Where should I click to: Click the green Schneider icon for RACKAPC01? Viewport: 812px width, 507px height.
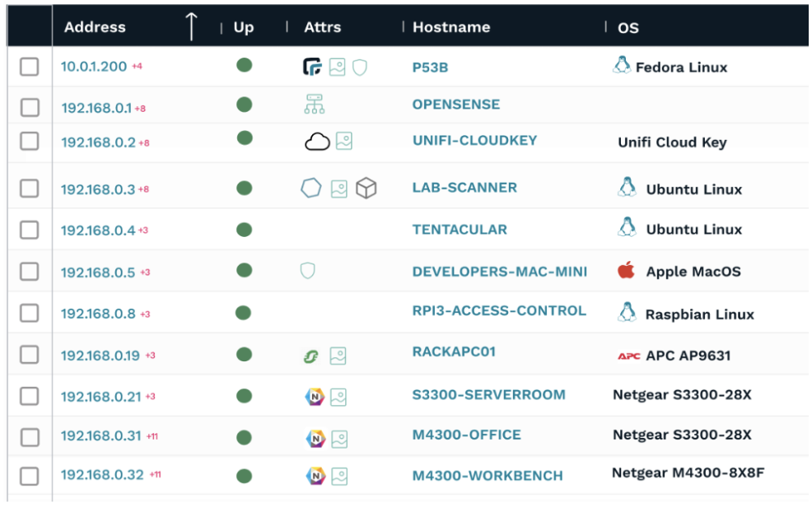(x=310, y=356)
